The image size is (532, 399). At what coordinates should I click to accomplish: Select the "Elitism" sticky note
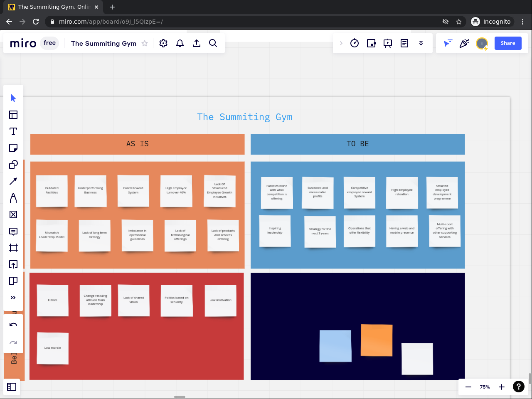point(53,300)
